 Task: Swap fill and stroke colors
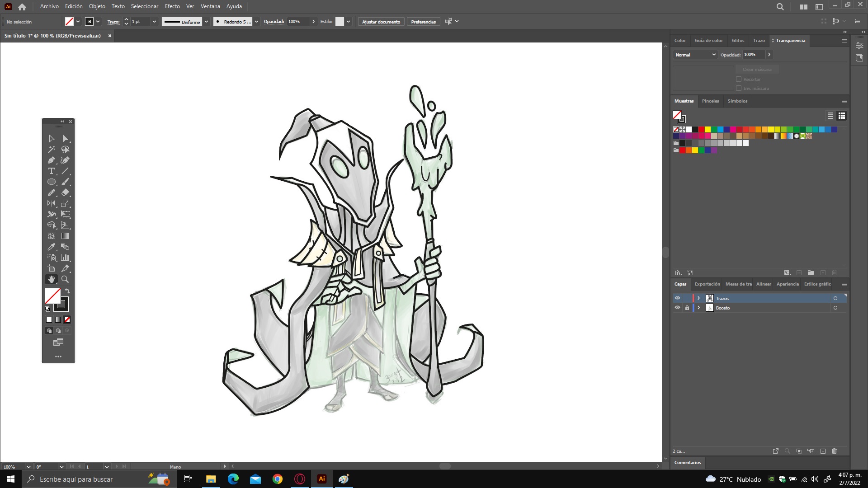click(67, 291)
